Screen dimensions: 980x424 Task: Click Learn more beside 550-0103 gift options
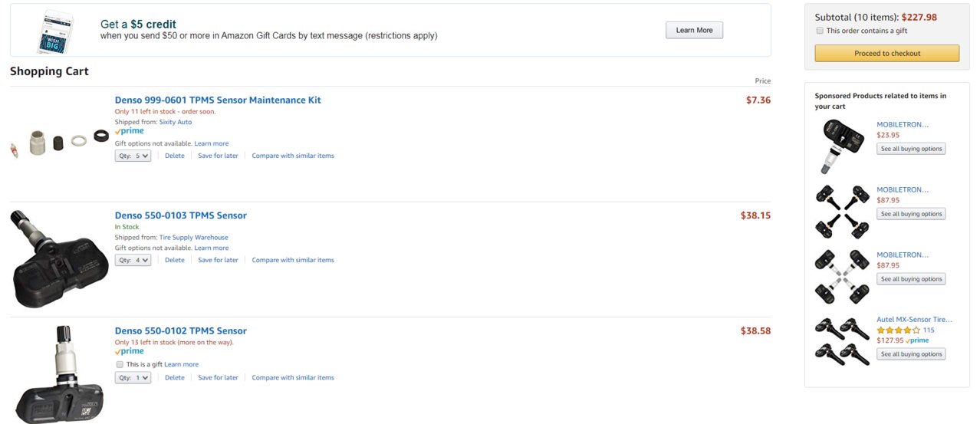(212, 248)
